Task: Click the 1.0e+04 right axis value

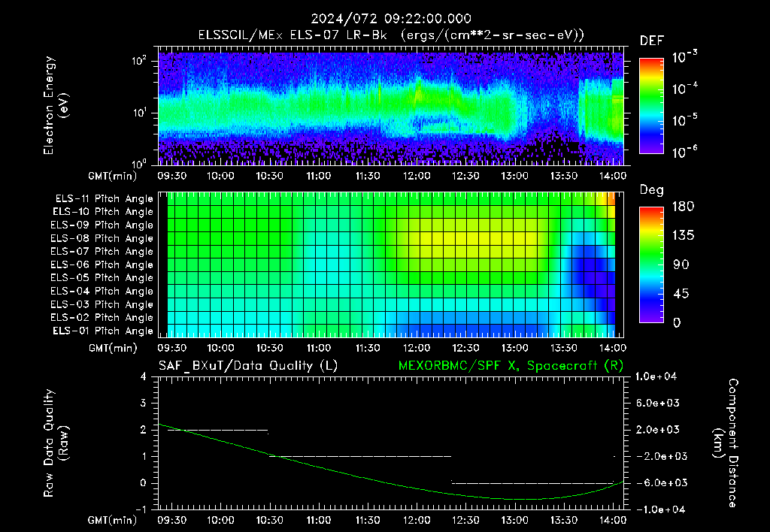Action: (656, 376)
